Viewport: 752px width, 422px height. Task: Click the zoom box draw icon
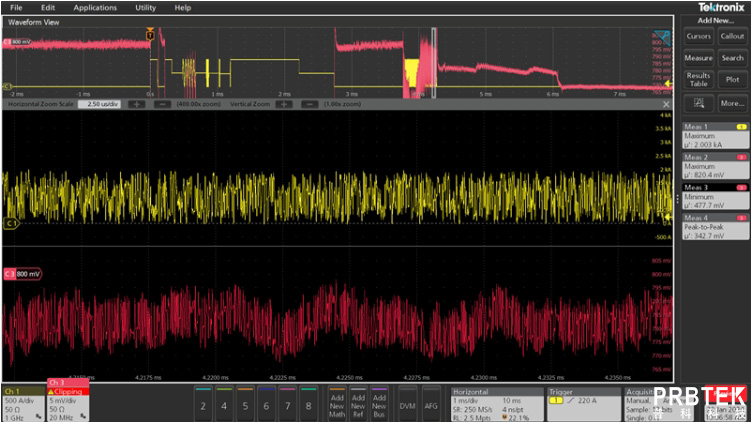click(x=698, y=103)
